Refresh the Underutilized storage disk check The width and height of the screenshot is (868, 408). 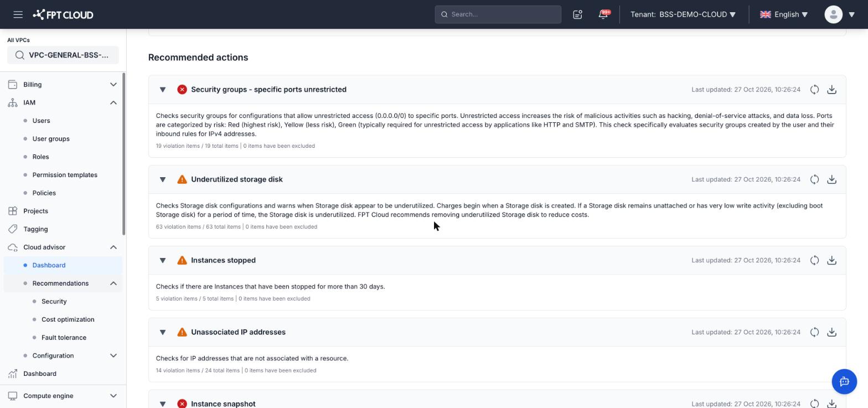tap(814, 179)
